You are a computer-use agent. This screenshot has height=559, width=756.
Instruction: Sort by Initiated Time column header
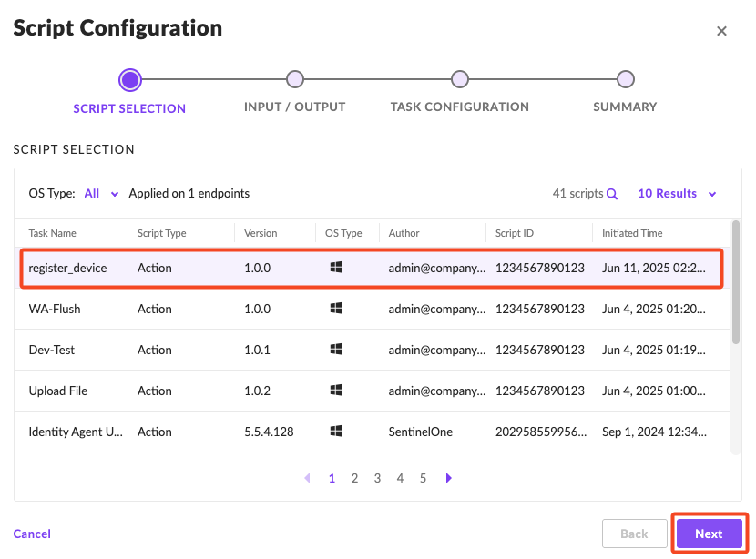click(x=632, y=233)
